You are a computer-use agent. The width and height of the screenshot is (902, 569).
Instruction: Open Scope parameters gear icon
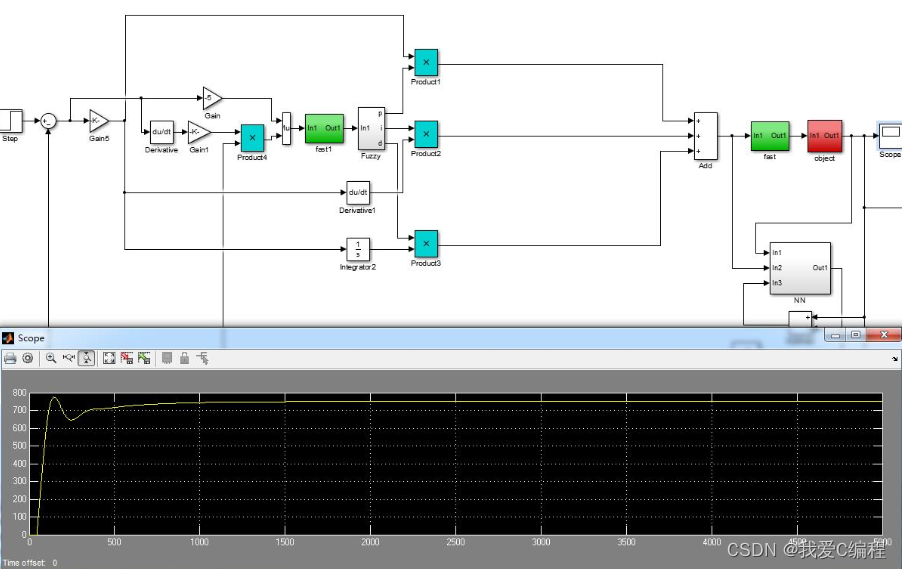(28, 358)
